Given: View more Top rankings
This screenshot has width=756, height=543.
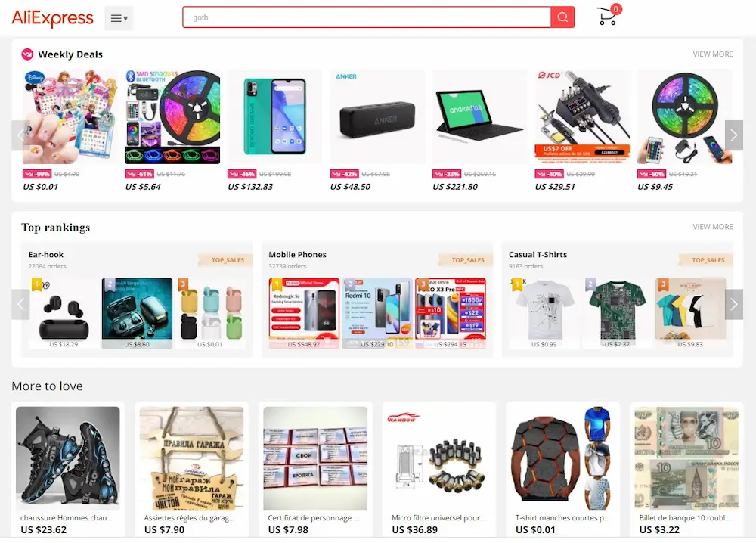Looking at the screenshot, I should (713, 227).
